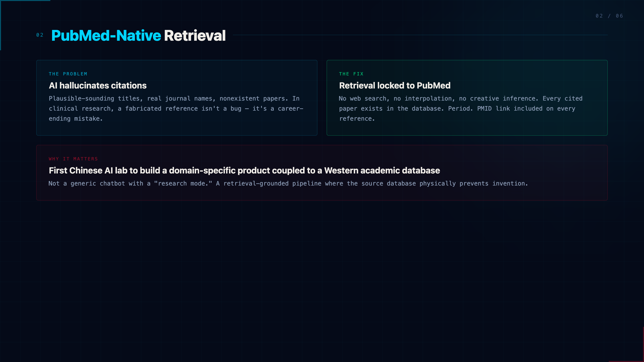This screenshot has width=644, height=362.
Task: Click the 'WHY IT MATTERS' label
Action: pos(73,159)
